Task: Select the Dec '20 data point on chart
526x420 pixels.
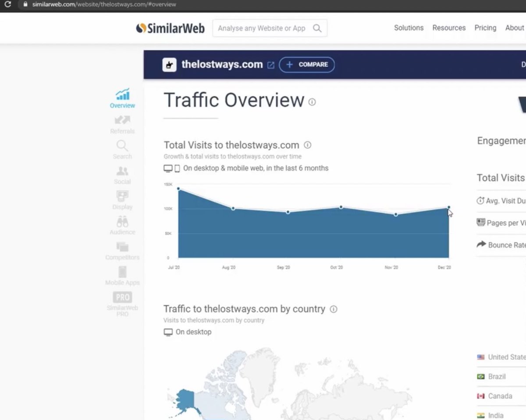Action: coord(449,207)
